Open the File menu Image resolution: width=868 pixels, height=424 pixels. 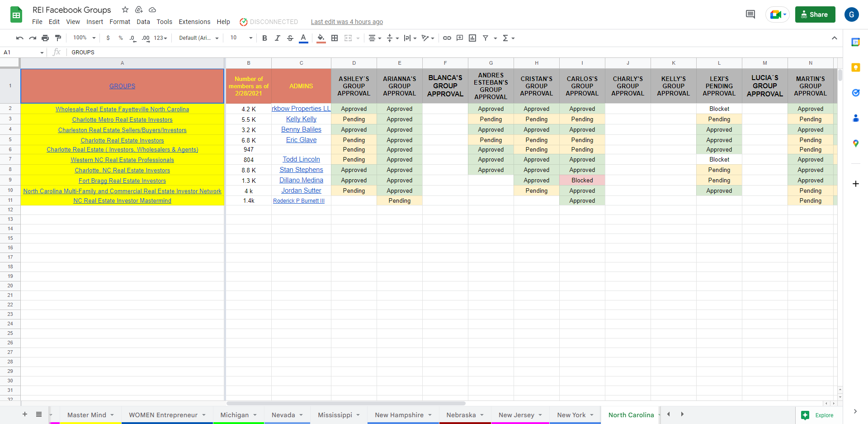37,22
